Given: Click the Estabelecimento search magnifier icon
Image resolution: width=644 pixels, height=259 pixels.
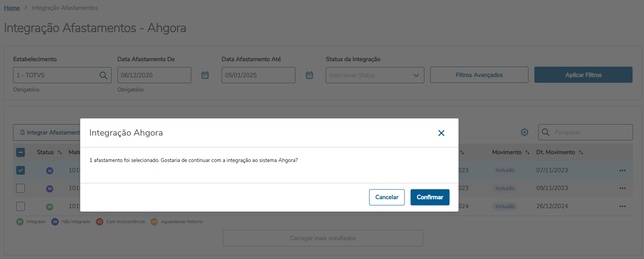Looking at the screenshot, I should click(x=103, y=75).
